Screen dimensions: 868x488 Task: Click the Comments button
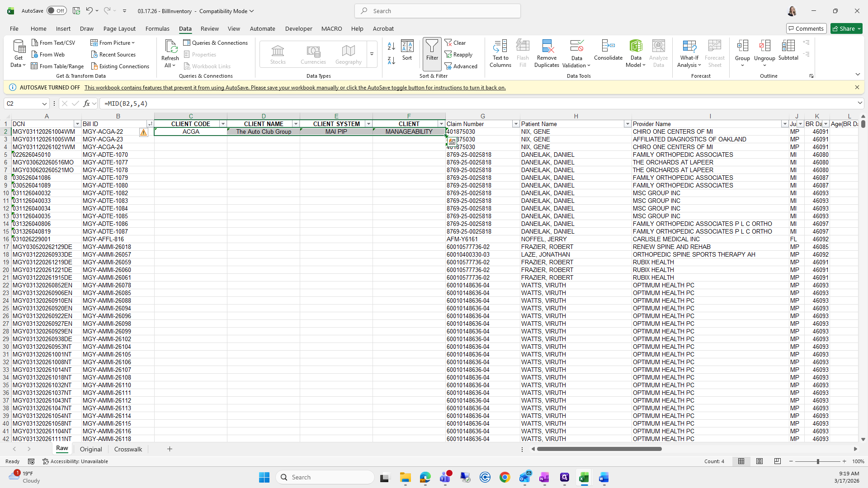(806, 28)
